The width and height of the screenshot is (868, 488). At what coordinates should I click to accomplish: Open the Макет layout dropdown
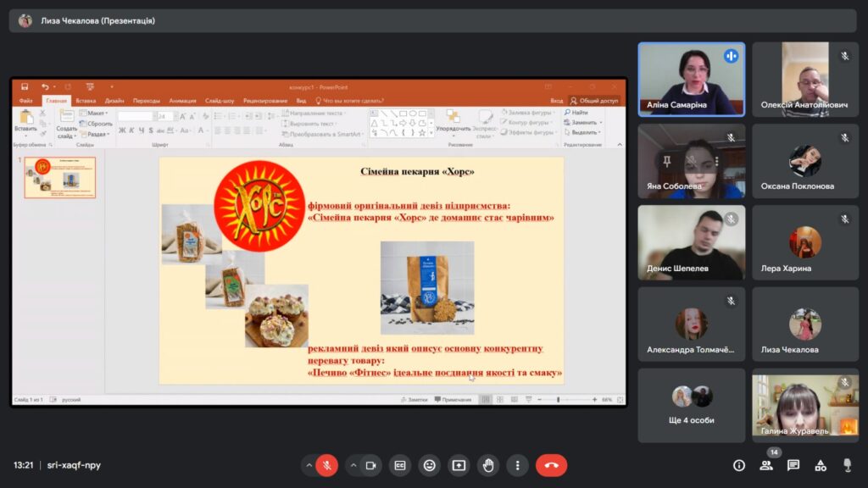pyautogui.click(x=93, y=113)
